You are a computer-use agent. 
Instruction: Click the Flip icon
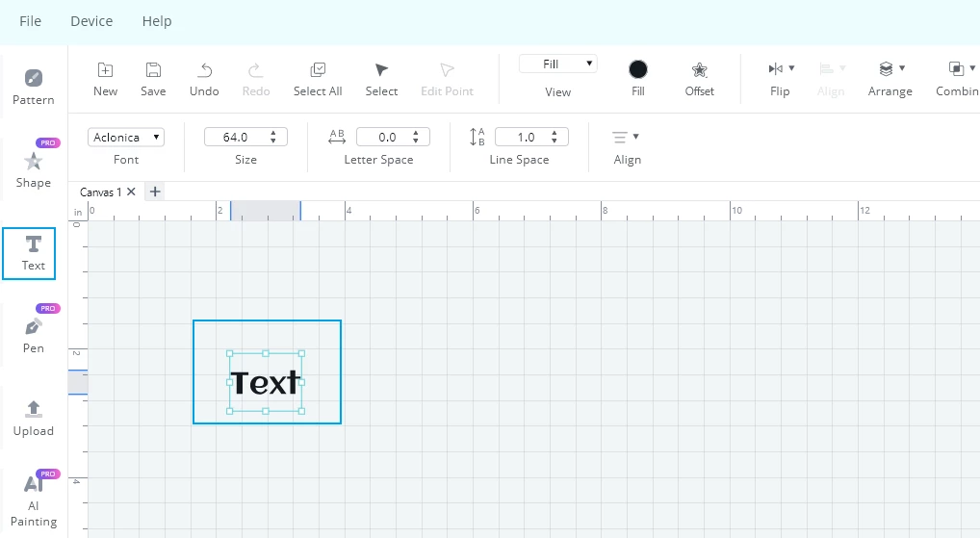tap(776, 68)
